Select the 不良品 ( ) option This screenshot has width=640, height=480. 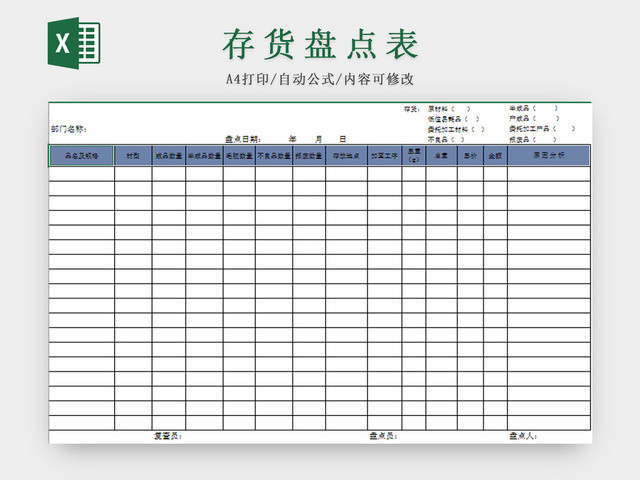(446, 140)
